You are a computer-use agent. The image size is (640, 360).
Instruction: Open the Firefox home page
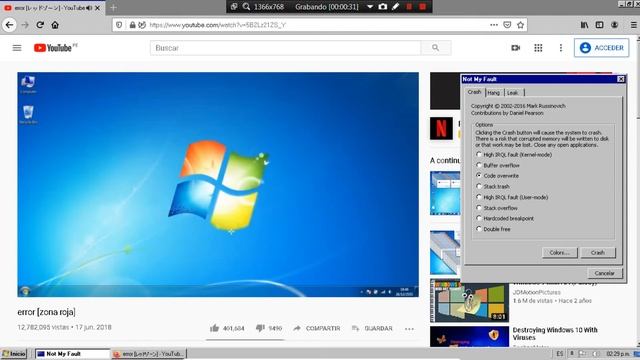(55, 25)
